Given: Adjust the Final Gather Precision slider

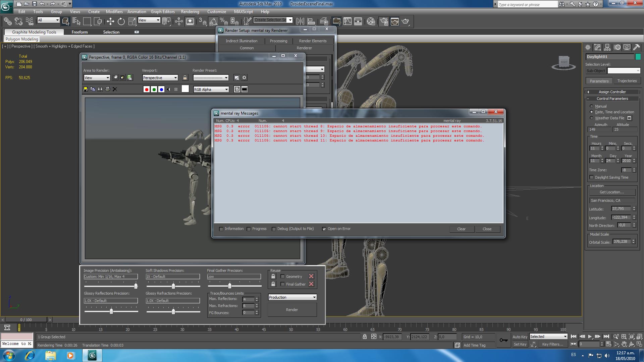Looking at the screenshot, I should click(x=230, y=286).
